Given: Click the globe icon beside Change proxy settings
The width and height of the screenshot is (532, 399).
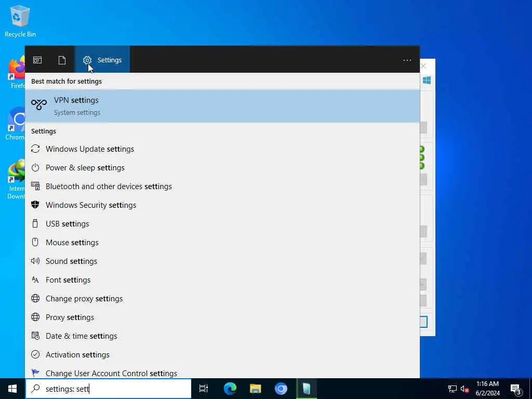Looking at the screenshot, I should pyautogui.click(x=35, y=298).
